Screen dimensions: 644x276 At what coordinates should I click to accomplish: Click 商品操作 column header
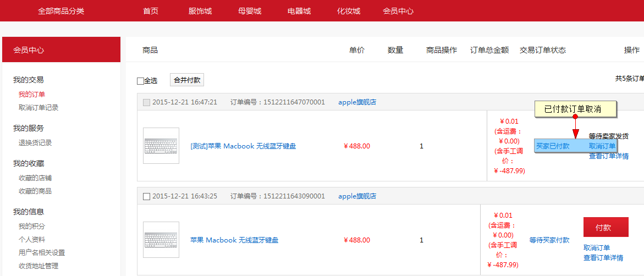pos(442,50)
